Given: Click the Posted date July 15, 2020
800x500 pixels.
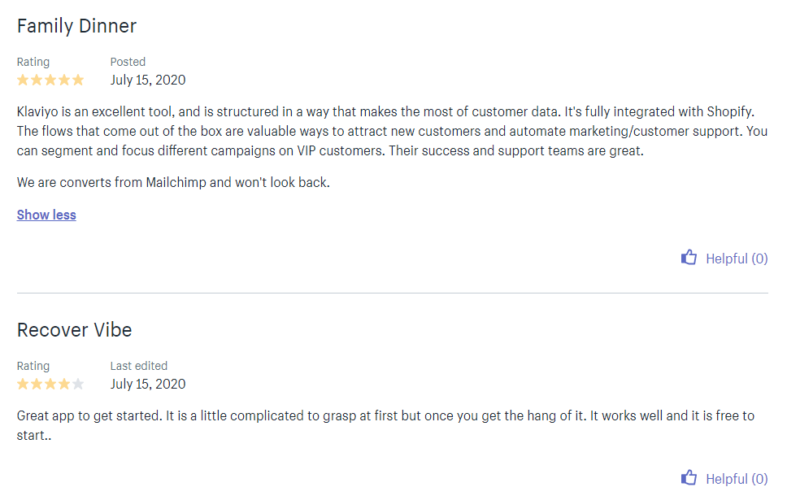Looking at the screenshot, I should 148,80.
